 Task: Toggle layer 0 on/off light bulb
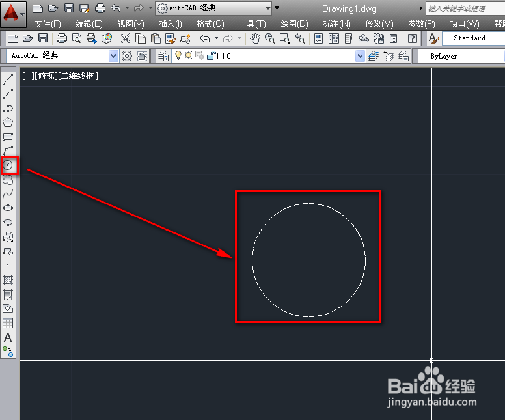(178, 56)
